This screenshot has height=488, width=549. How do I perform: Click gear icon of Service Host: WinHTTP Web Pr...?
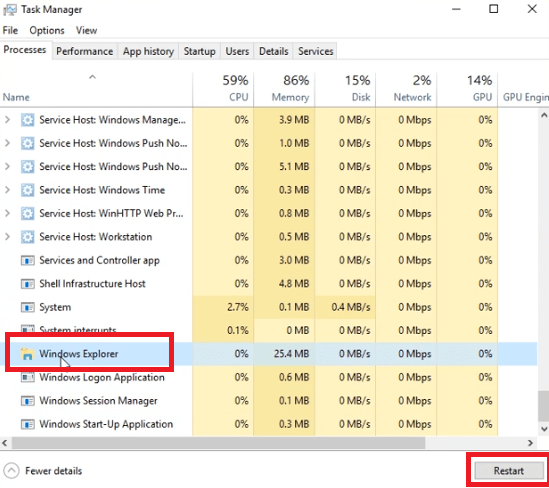tap(27, 214)
